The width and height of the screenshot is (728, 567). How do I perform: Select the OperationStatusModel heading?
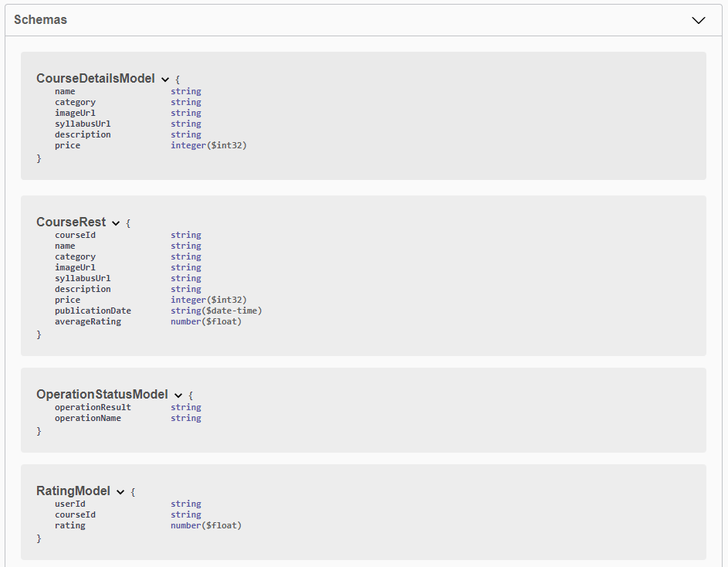pos(102,394)
